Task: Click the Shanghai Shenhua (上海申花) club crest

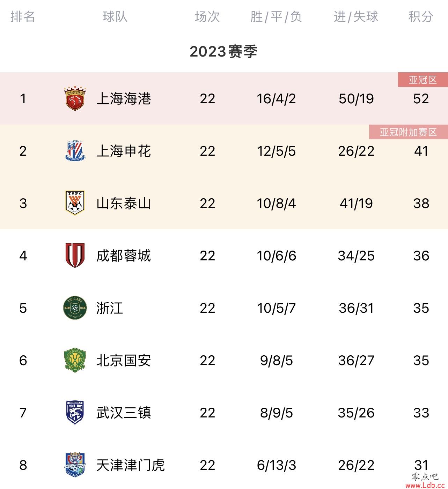Action: pyautogui.click(x=75, y=151)
